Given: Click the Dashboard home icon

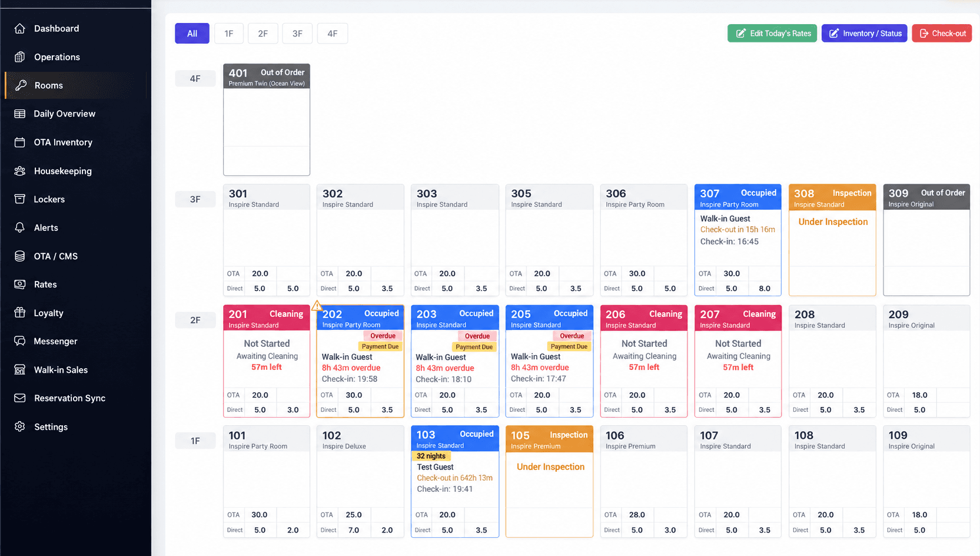Looking at the screenshot, I should 20,28.
